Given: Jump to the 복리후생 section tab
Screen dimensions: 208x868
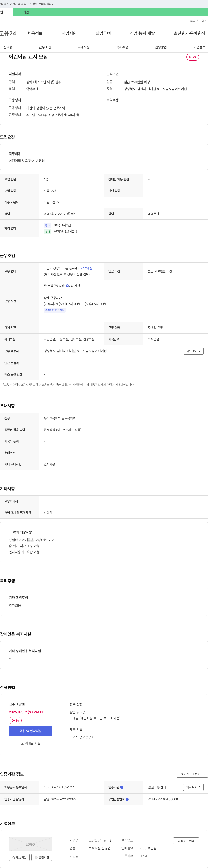Looking at the screenshot, I should (122, 47).
